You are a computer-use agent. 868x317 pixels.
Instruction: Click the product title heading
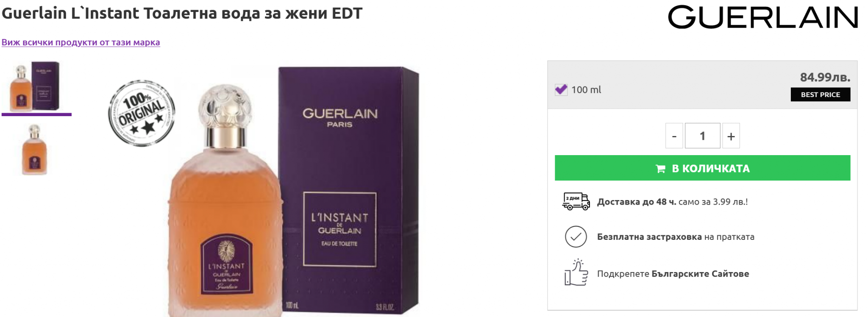tap(182, 13)
